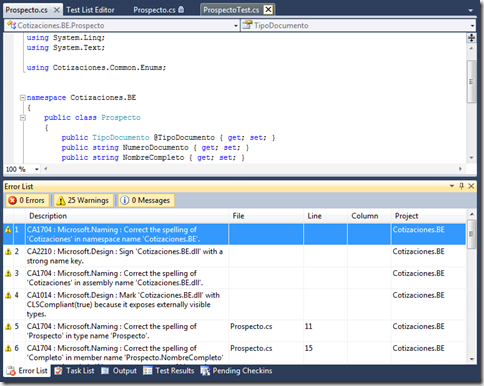This screenshot has height=386, width=484.
Task: Close the Prospecto.cs tab
Action: tap(57, 10)
